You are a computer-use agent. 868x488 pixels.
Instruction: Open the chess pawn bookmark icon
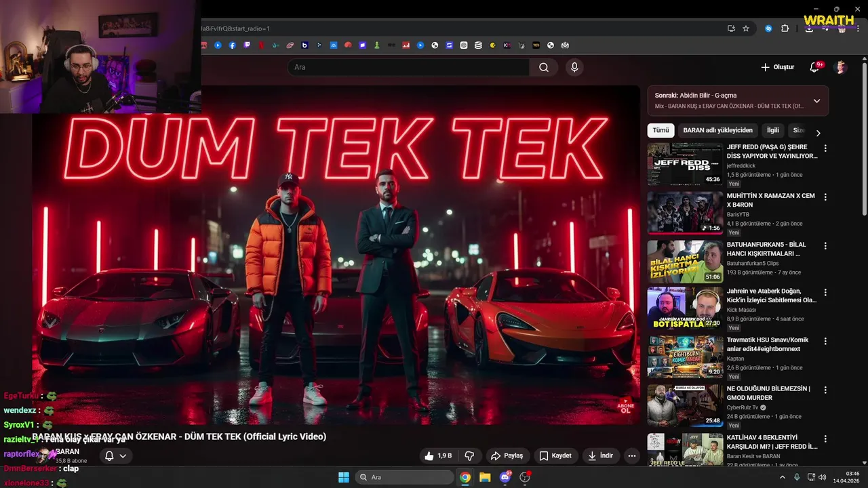(x=377, y=45)
